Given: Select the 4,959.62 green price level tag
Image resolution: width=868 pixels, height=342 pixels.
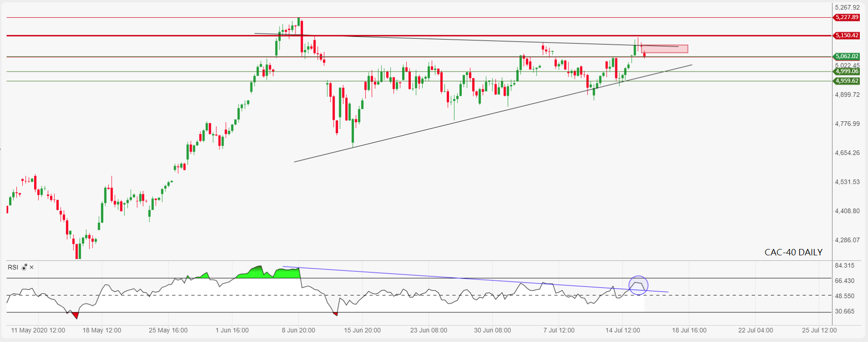Looking at the screenshot, I should [847, 81].
